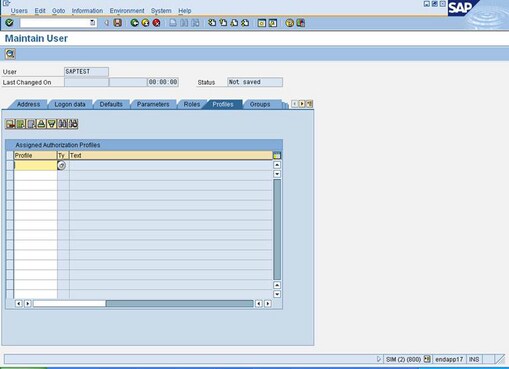Click the Sort Descending triangle icon
The height and width of the screenshot is (369, 509).
pyautogui.click(x=52, y=124)
